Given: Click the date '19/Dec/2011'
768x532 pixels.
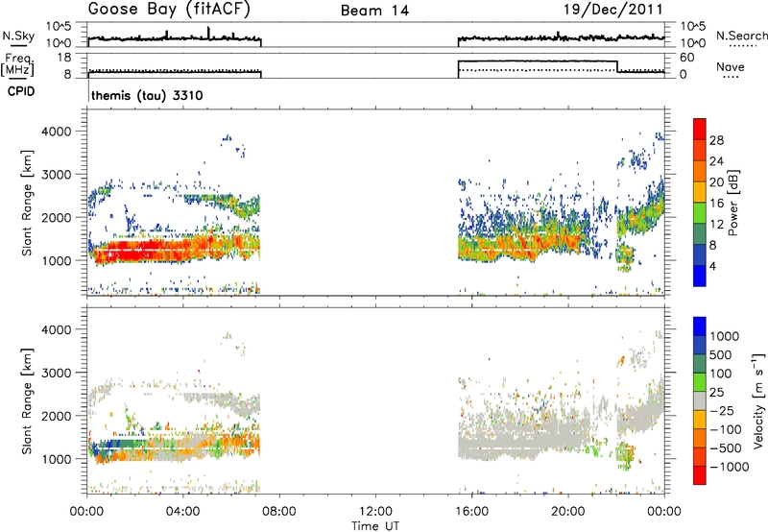Looking at the screenshot, I should click(613, 10).
